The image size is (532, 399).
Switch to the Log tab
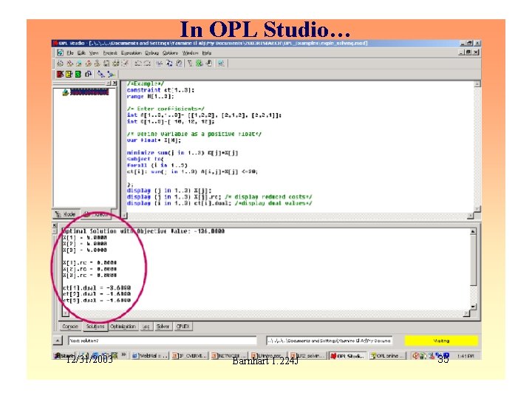[x=146, y=327]
